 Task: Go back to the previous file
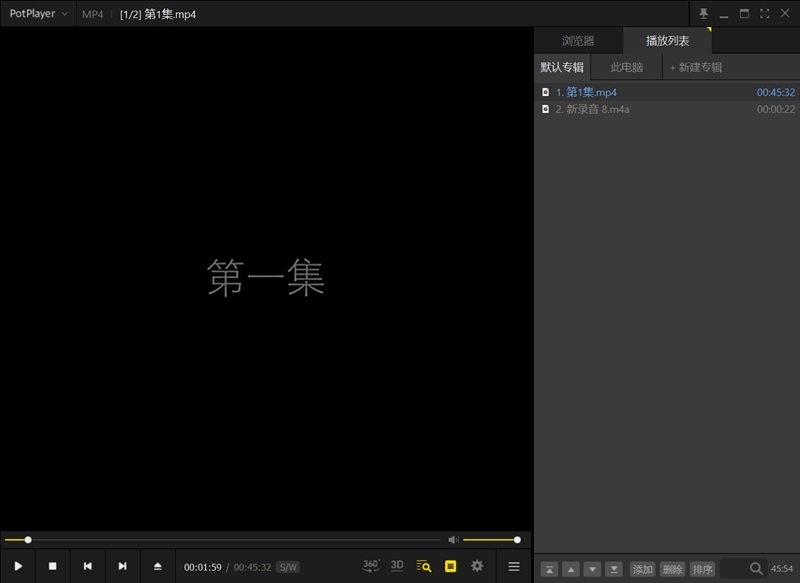[x=89, y=566]
